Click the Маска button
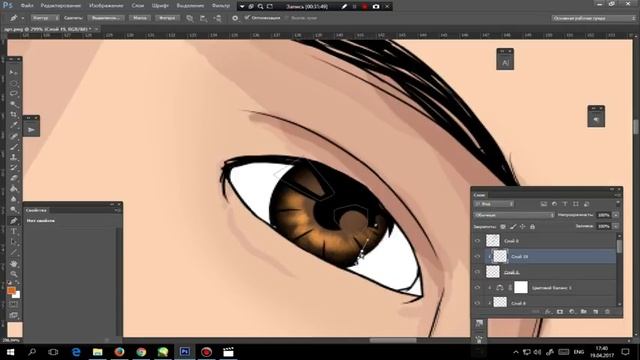The height and width of the screenshot is (360, 640). pos(140,18)
